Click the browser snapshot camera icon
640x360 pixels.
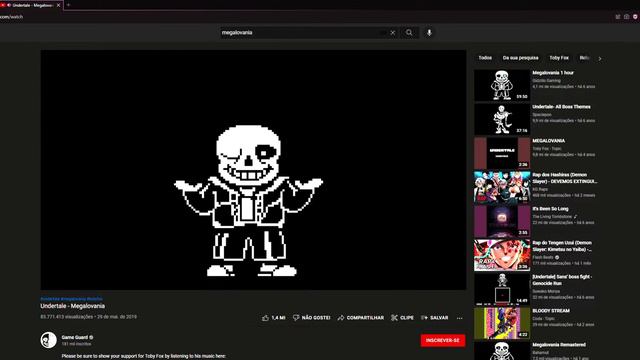(x=627, y=17)
